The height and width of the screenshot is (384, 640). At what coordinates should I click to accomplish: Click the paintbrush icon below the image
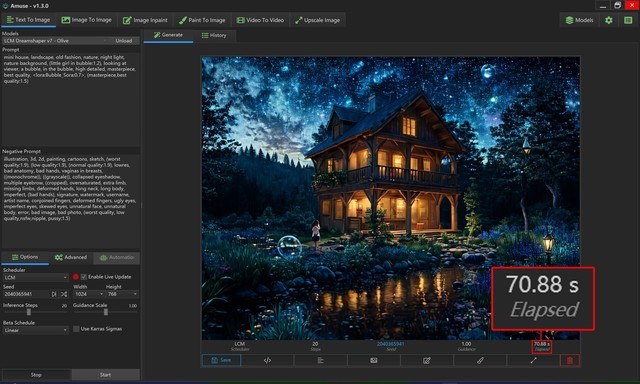click(480, 360)
